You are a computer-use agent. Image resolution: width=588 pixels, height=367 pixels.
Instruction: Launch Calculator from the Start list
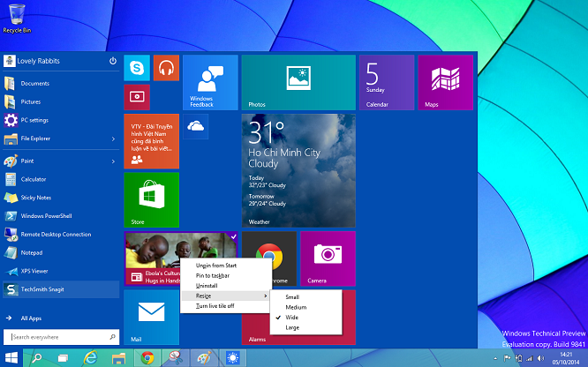61,179
